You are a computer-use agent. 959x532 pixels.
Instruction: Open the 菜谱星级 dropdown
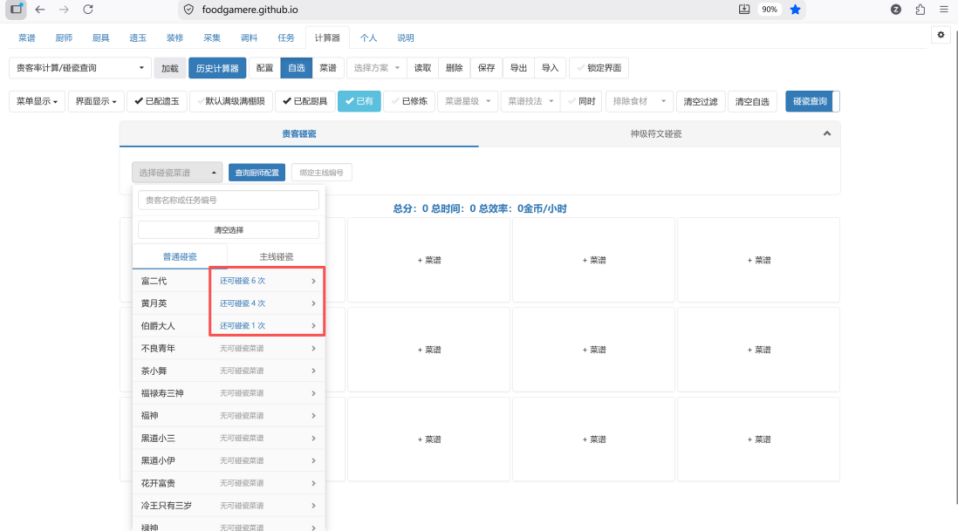pos(467,102)
